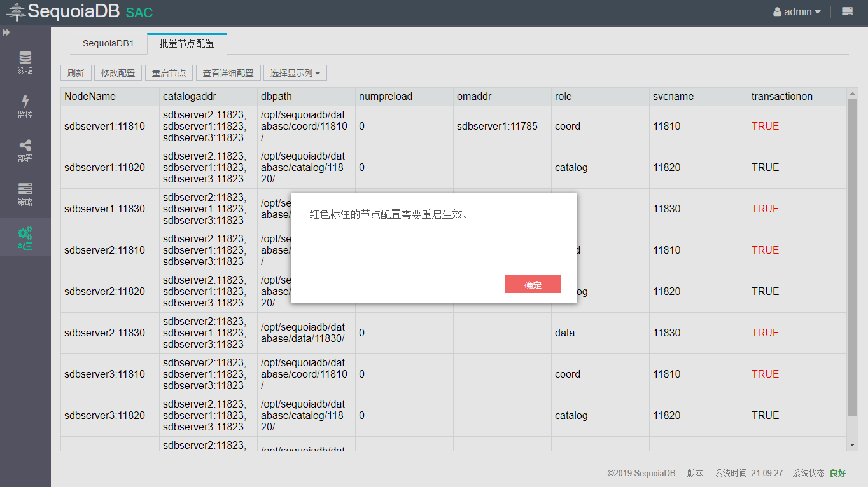Click red TRUE for sdbserver1:11810
This screenshot has width=868, height=487.
pyautogui.click(x=765, y=126)
